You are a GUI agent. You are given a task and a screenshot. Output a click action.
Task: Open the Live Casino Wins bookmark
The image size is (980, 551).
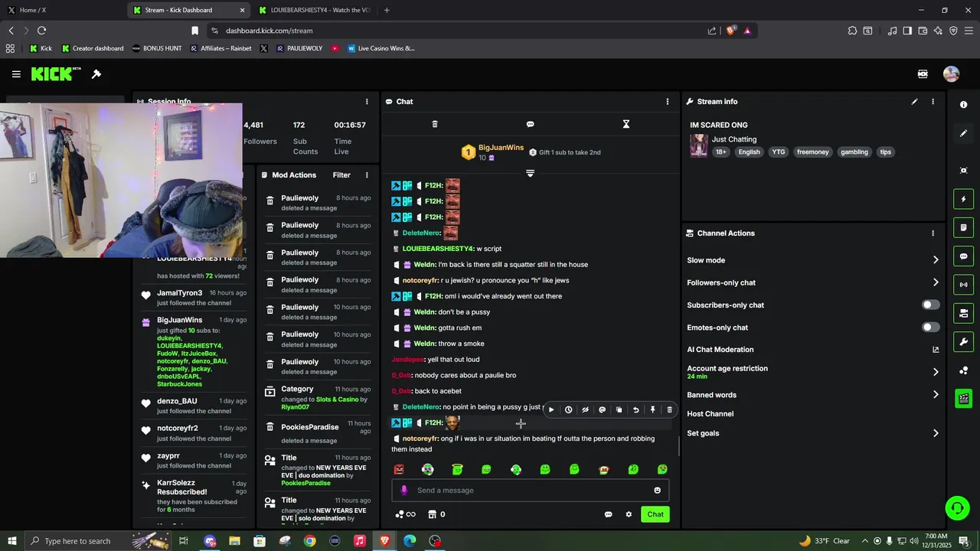pyautogui.click(x=381, y=48)
